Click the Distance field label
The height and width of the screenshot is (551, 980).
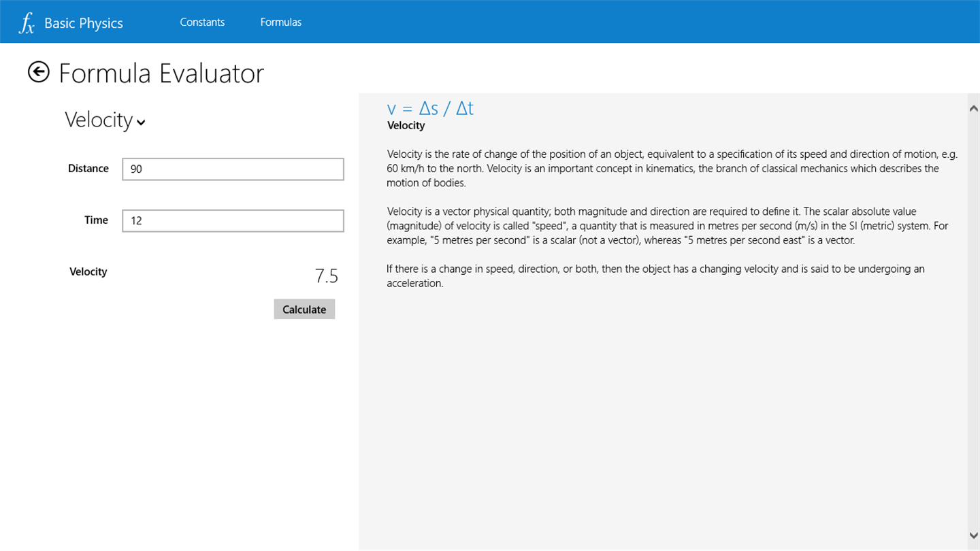[x=88, y=169]
